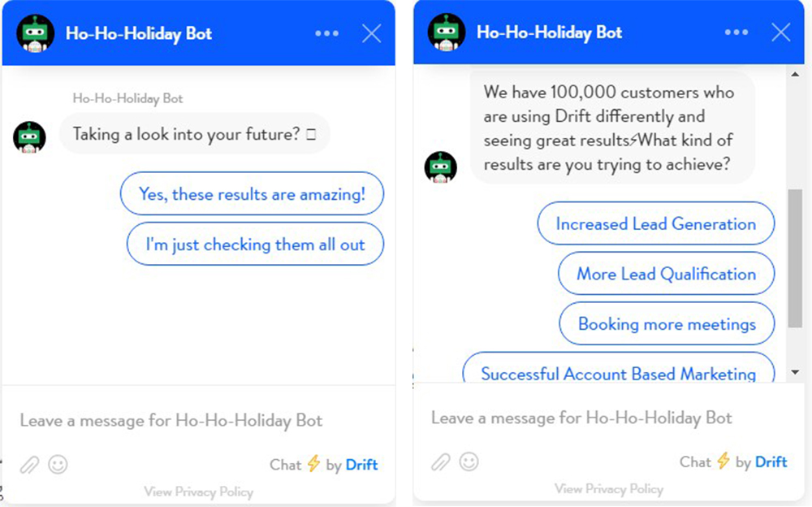
Task: Click the attachment paperclip in right chat
Action: 441,462
